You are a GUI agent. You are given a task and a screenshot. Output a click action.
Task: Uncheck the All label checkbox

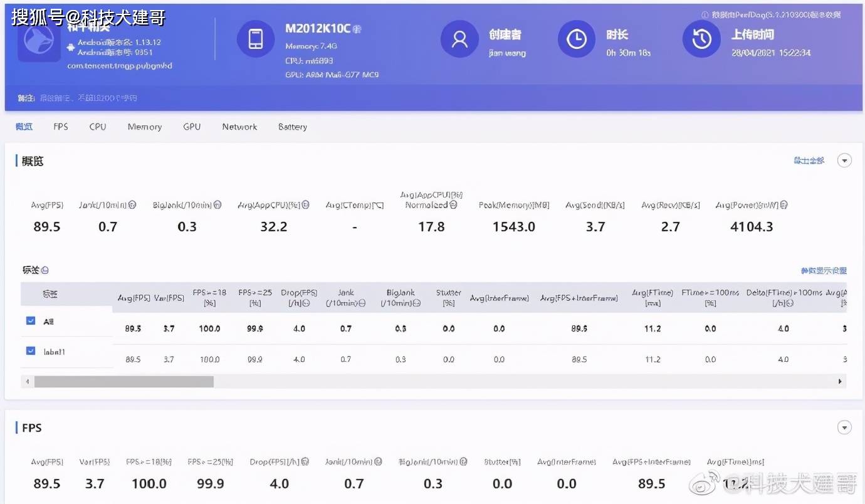(x=31, y=320)
